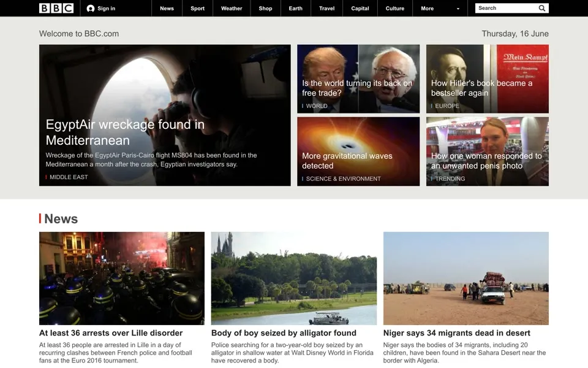This screenshot has height=368, width=588.
Task: Open 'Is the world turning its back on free trade?'
Action: (x=356, y=88)
